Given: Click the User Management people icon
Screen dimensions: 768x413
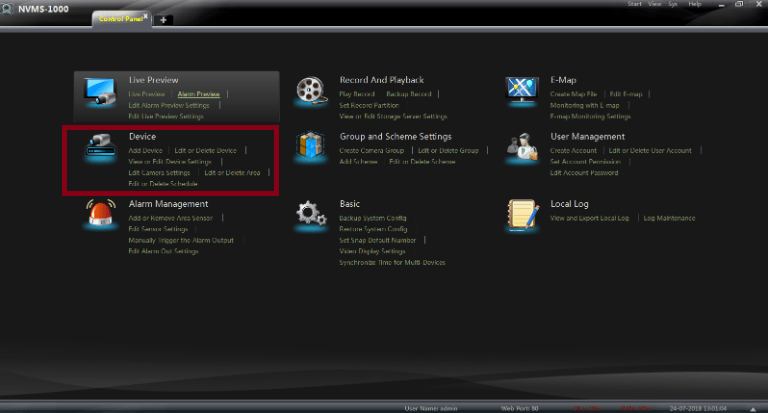Looking at the screenshot, I should coord(522,148).
